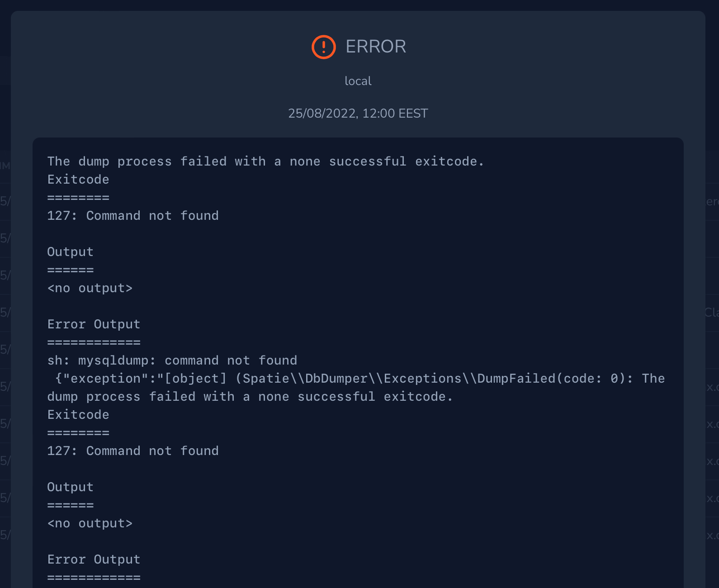Screen dimensions: 719x588
Task: Select the first Exitcode section heading
Action: tap(78, 179)
